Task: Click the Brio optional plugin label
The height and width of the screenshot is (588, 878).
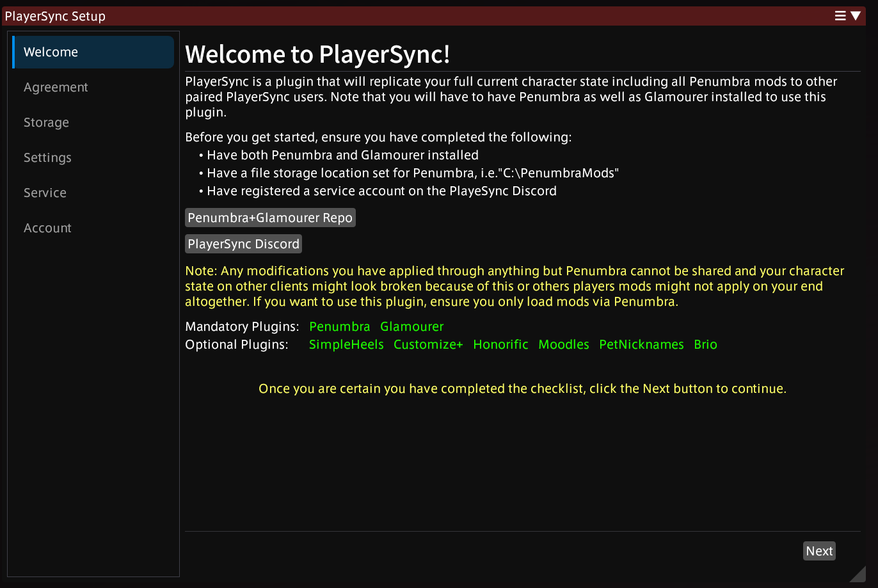Action: point(705,345)
